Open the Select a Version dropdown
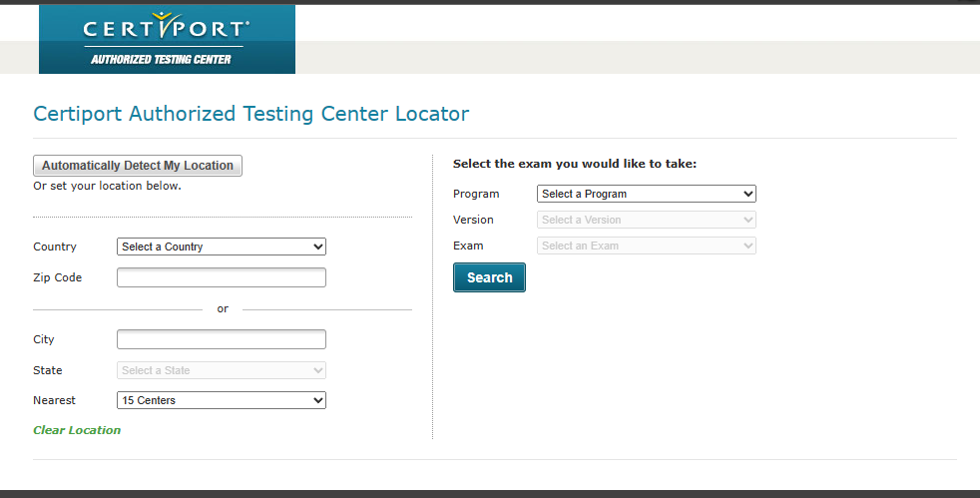The width and height of the screenshot is (980, 498). (x=646, y=220)
